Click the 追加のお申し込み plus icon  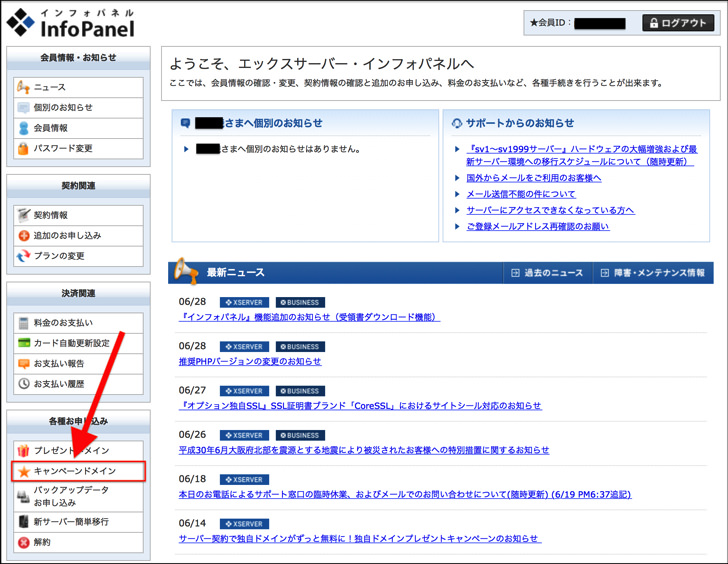(x=24, y=236)
